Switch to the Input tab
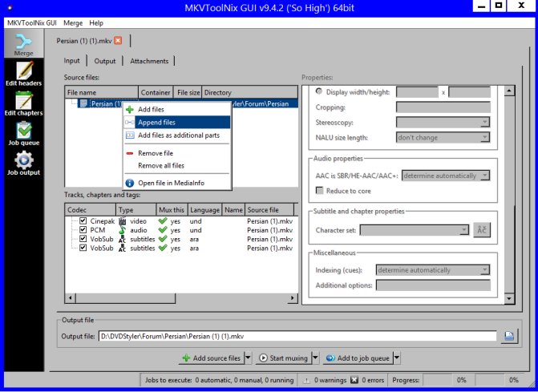 71,61
